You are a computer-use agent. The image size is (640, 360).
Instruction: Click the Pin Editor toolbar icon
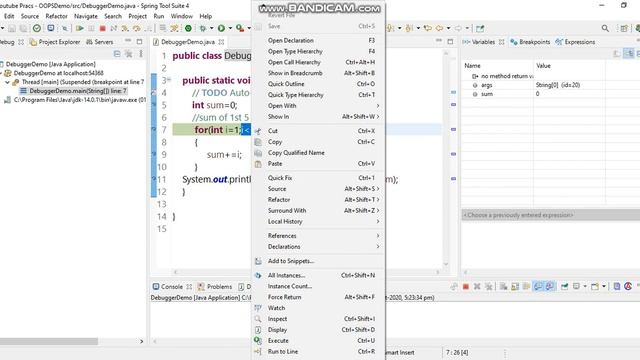[480, 28]
